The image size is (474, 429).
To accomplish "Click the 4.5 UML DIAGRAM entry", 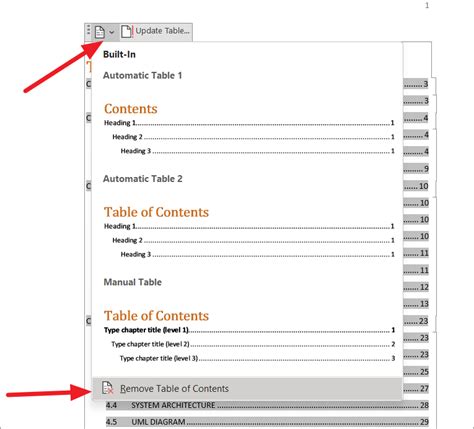I will click(x=267, y=422).
